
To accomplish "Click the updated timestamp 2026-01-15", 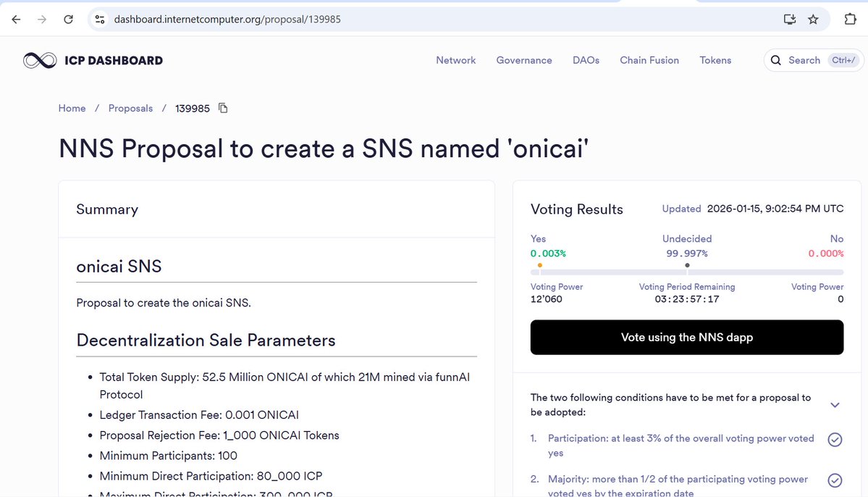I will pyautogui.click(x=775, y=209).
